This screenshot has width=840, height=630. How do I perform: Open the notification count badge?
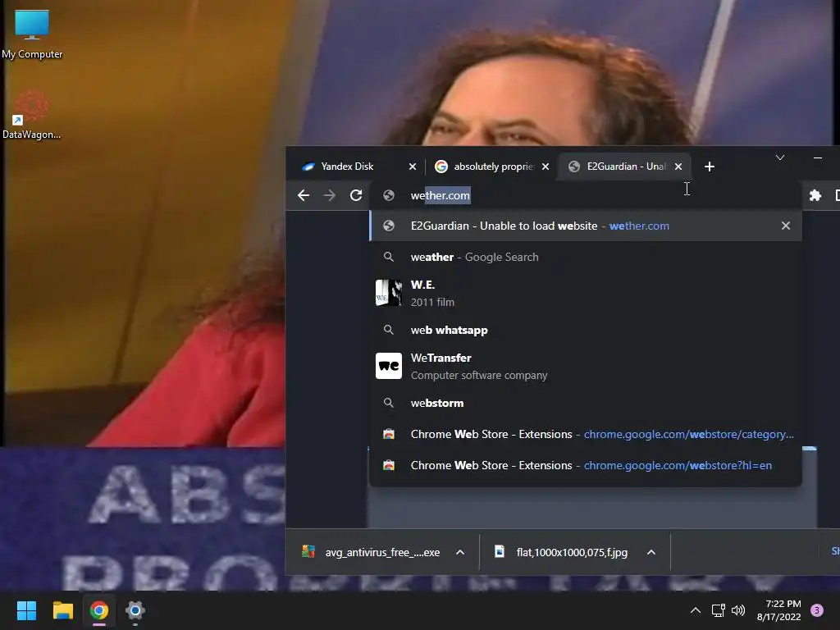click(817, 610)
